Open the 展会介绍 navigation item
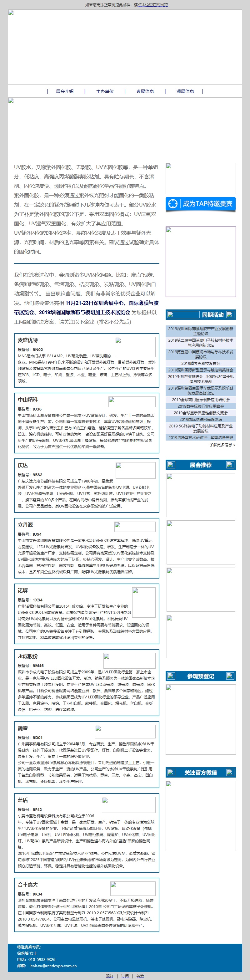Viewport: 250px width, 980px height. 65,91
